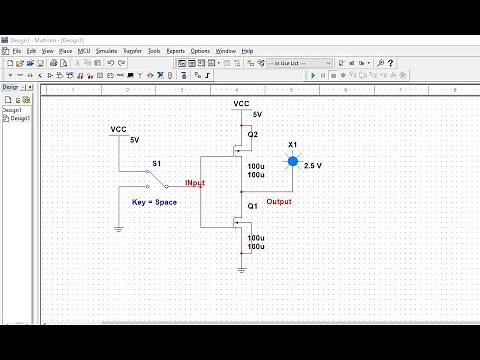Screen dimensions: 480x360
Task: Open the Simulate menu
Action: [106, 51]
